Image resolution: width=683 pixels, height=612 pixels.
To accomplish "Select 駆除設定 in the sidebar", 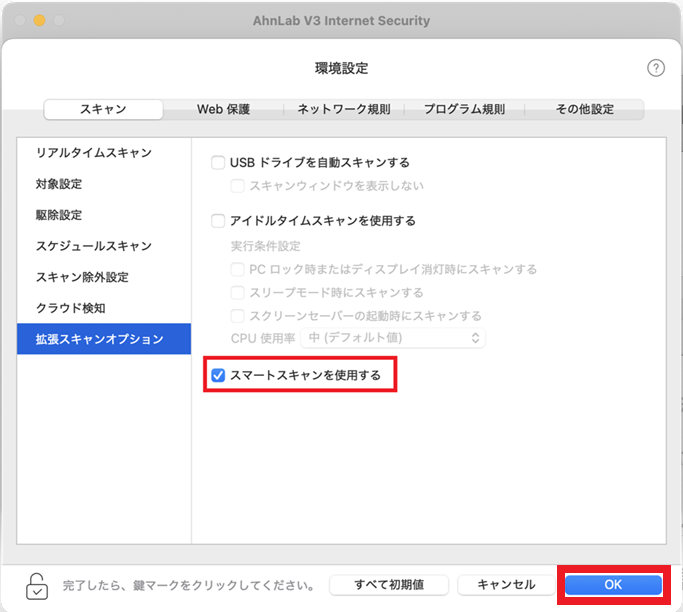I will [104, 215].
